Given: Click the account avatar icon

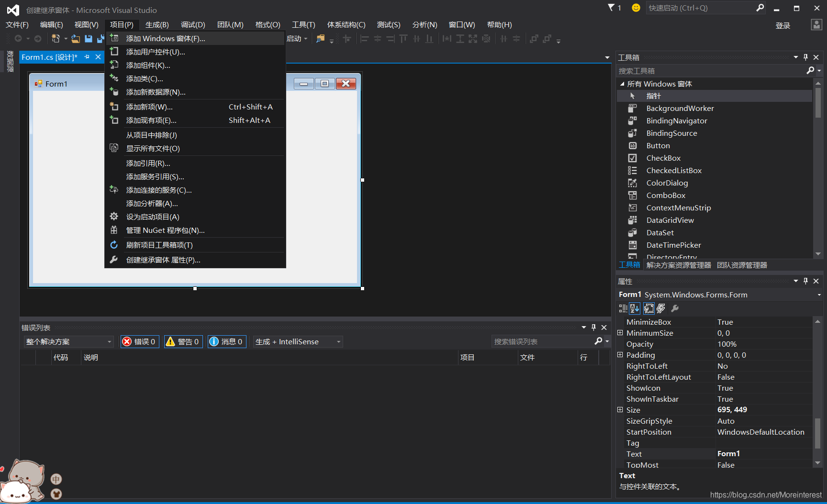Looking at the screenshot, I should [816, 25].
